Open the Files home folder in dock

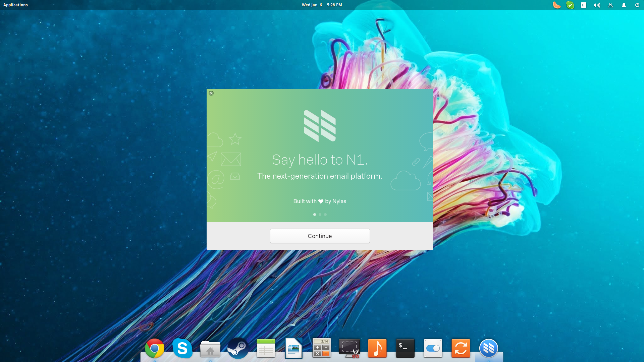[210, 349]
